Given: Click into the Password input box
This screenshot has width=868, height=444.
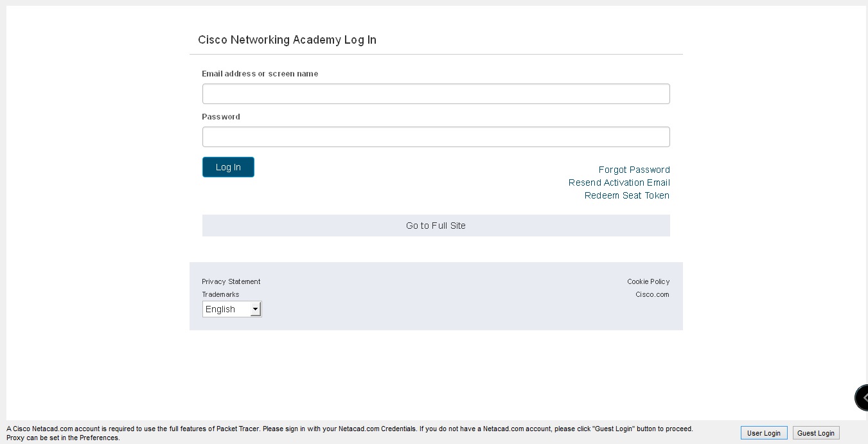Looking at the screenshot, I should (x=436, y=137).
